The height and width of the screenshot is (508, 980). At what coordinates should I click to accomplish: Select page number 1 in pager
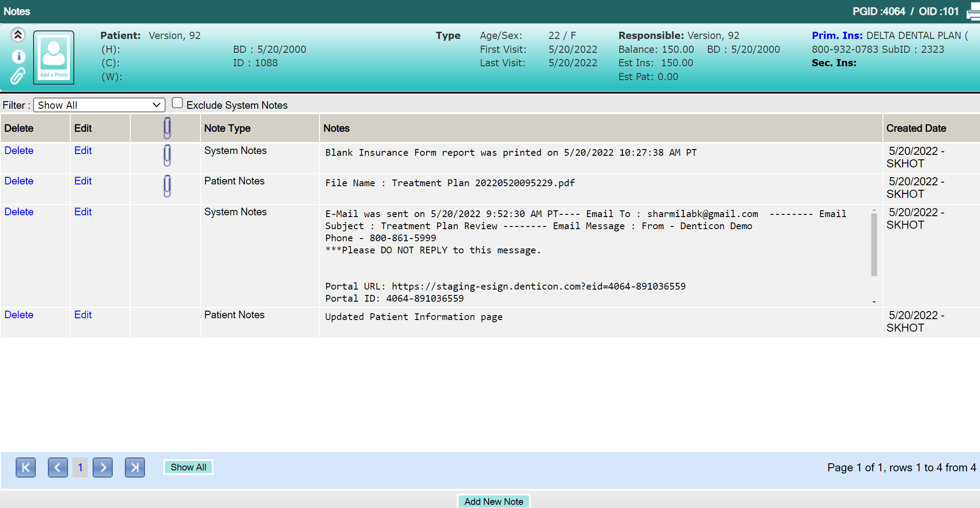[x=80, y=467]
